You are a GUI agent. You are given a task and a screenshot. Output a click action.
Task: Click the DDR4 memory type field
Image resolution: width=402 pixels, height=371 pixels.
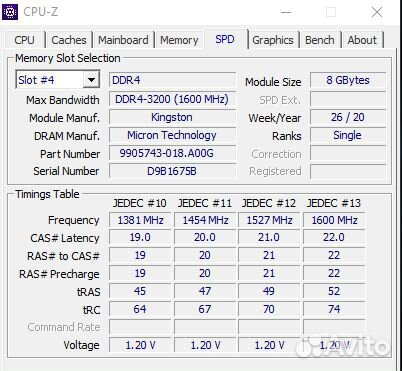pyautogui.click(x=172, y=80)
